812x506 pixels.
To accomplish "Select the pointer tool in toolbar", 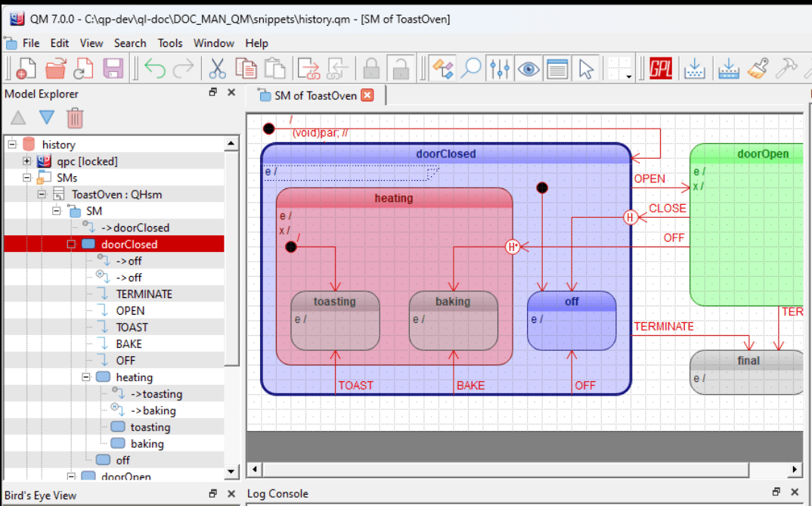I will coord(586,68).
